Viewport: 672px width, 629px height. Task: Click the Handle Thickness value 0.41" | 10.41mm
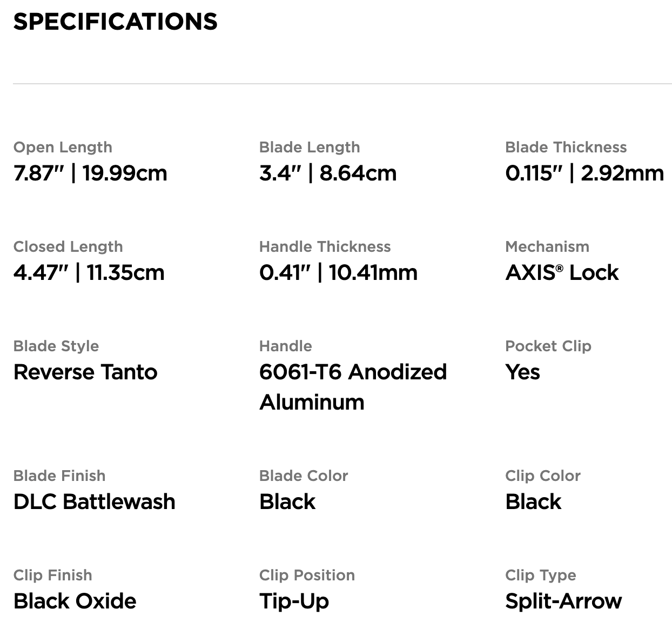[x=338, y=273]
